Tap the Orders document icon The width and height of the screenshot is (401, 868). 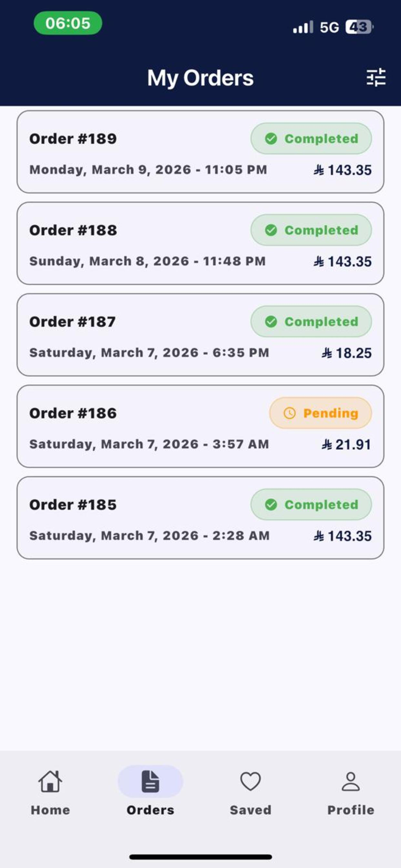(x=150, y=781)
